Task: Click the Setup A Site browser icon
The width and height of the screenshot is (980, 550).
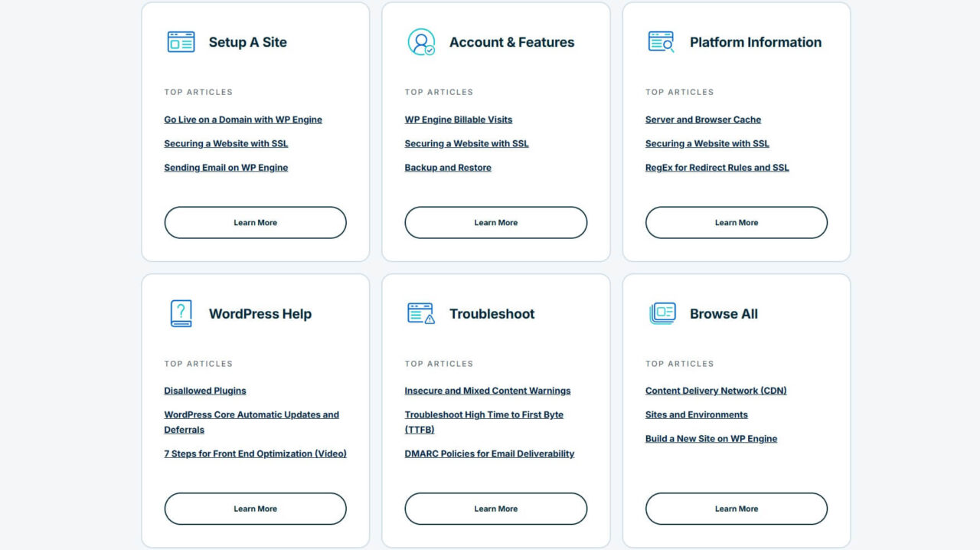Action: [181, 42]
